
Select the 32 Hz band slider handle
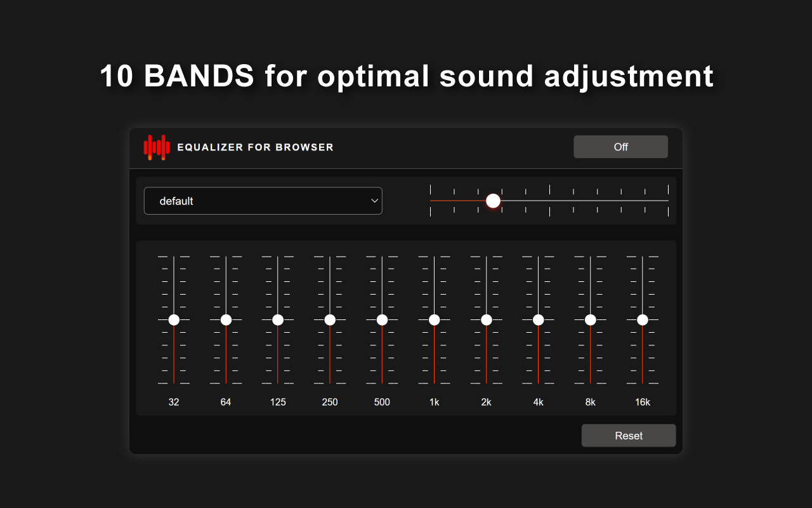click(174, 320)
